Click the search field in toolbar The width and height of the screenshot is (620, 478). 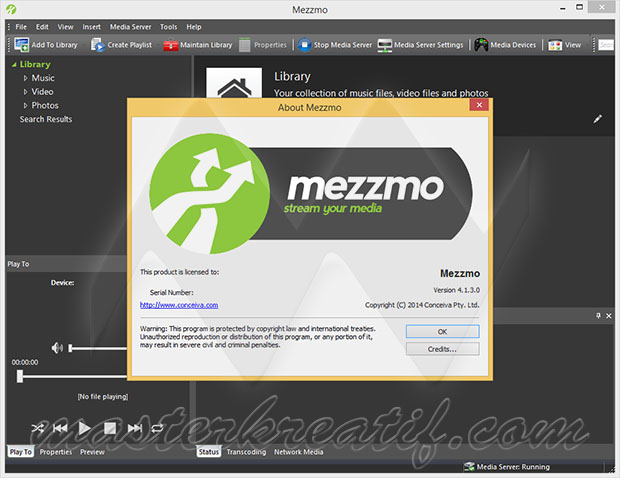[606, 45]
